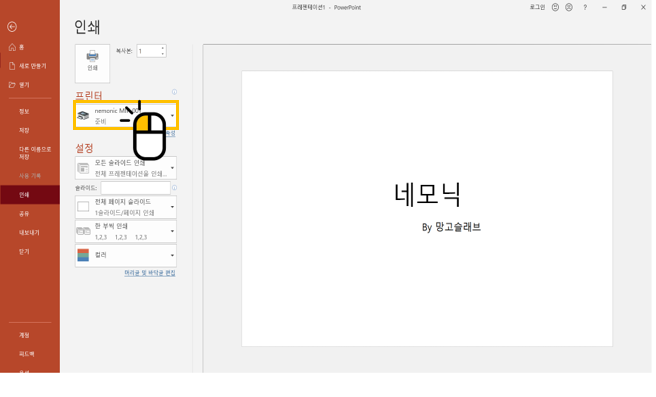Viewport: 656px width, 397px height.
Task: Restore down the PowerPoint window
Action: tap(624, 7)
